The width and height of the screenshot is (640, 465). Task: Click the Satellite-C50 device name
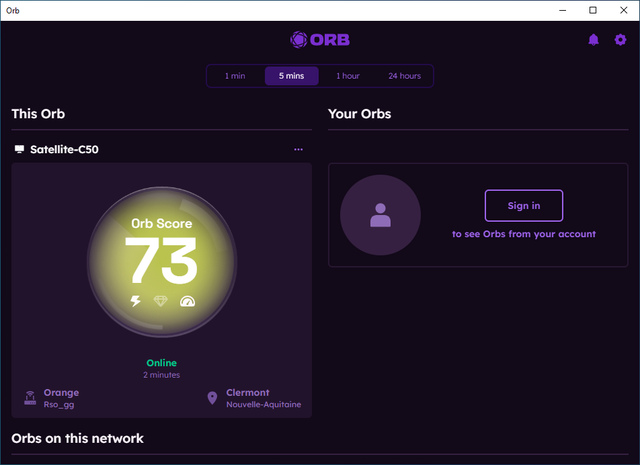64,149
